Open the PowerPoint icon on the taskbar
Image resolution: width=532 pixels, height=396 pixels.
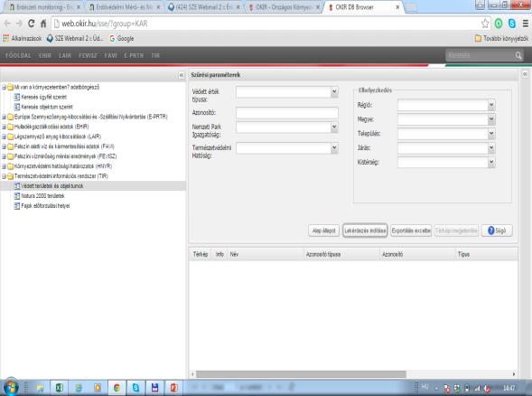(x=173, y=388)
